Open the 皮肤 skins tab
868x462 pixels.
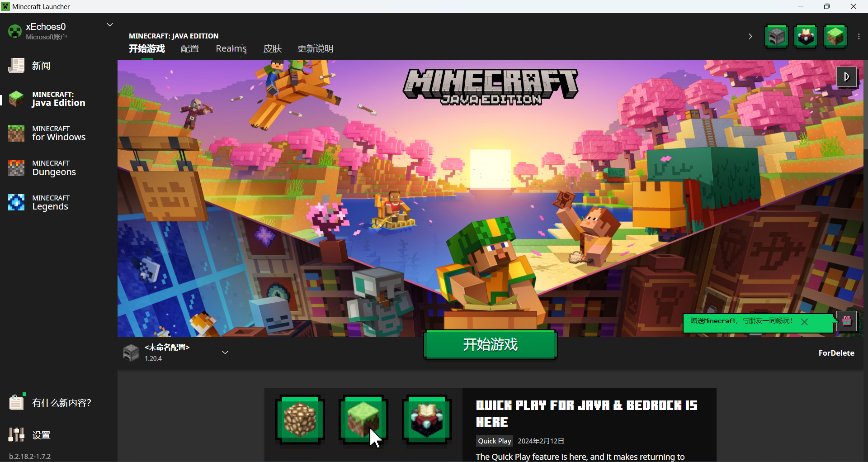click(272, 48)
